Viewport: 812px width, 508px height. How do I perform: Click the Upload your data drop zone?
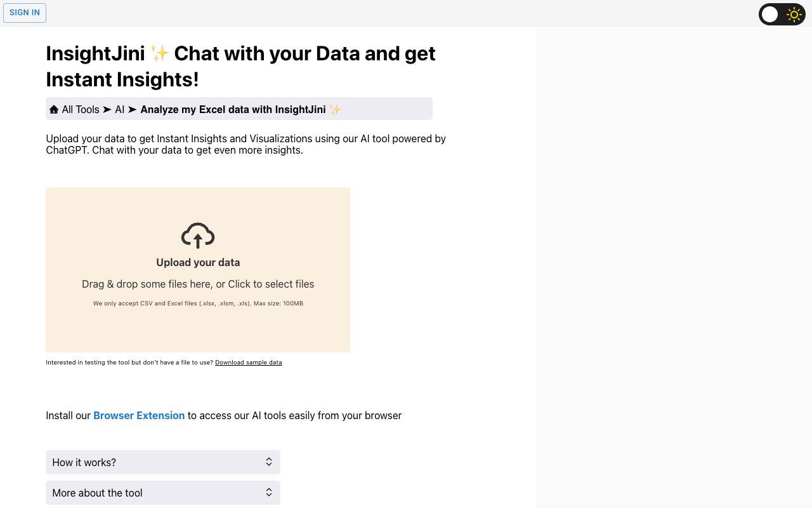[198, 270]
